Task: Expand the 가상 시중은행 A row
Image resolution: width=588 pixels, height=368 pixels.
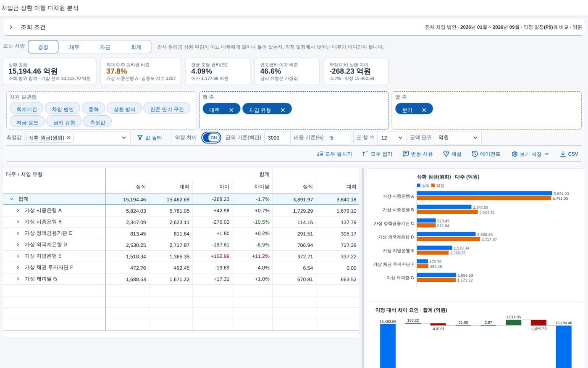Action: click(18, 210)
